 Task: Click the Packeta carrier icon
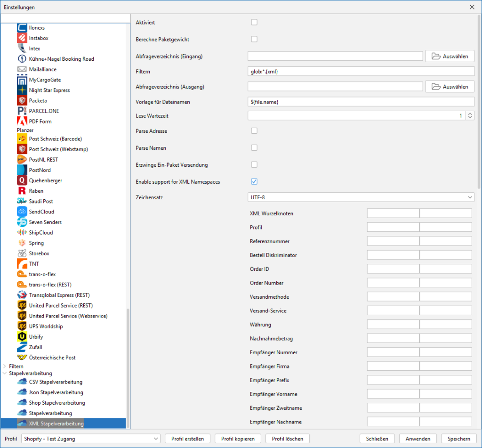[x=22, y=100]
